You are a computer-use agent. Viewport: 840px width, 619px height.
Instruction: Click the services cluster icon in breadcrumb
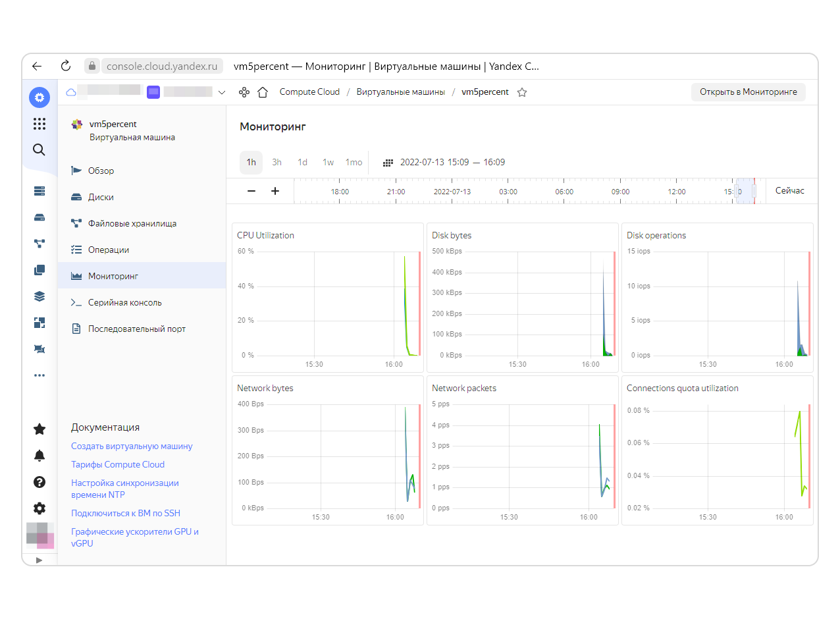pyautogui.click(x=244, y=92)
